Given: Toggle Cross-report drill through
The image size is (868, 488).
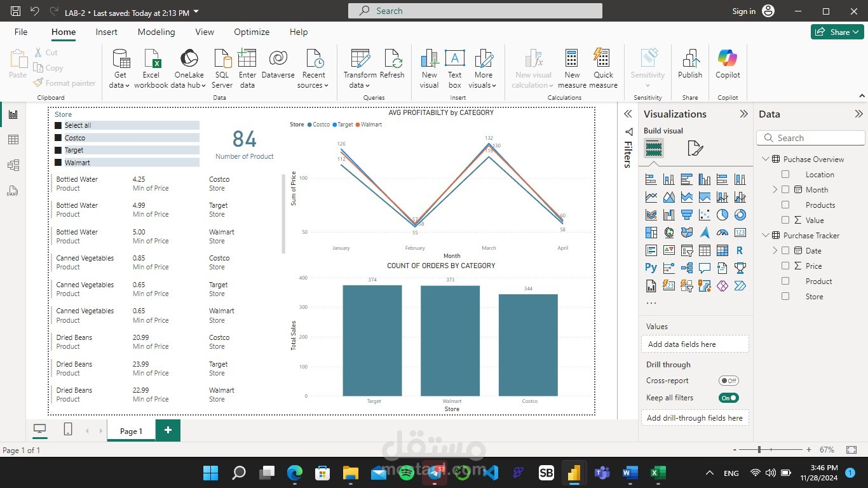Looking at the screenshot, I should (729, 381).
